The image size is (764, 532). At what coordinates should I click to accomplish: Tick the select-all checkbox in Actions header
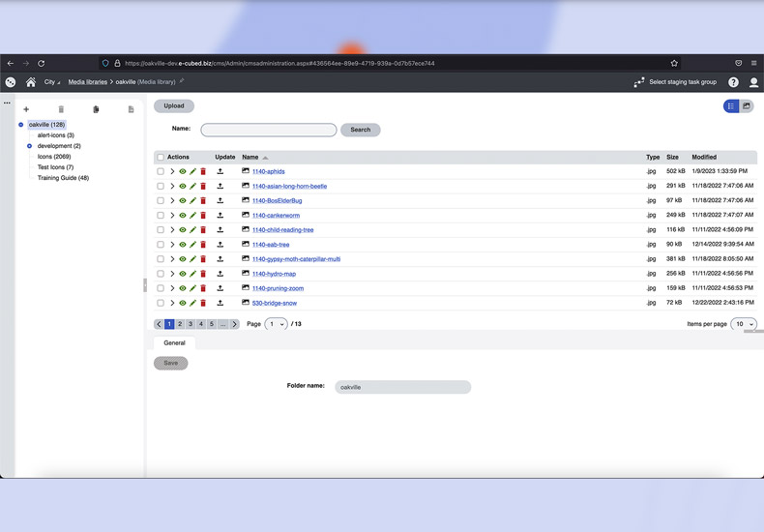point(161,157)
